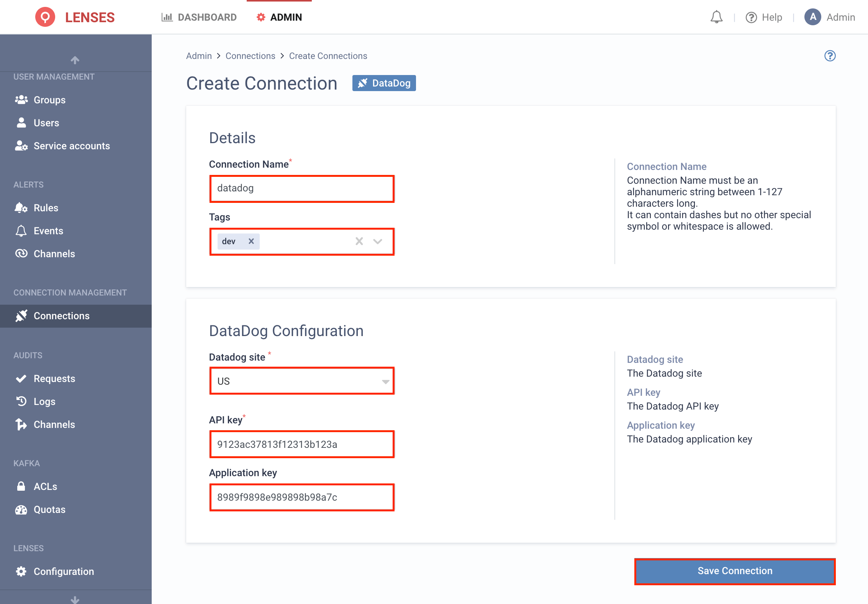
Task: Click the Help circle icon in header
Action: pos(751,17)
